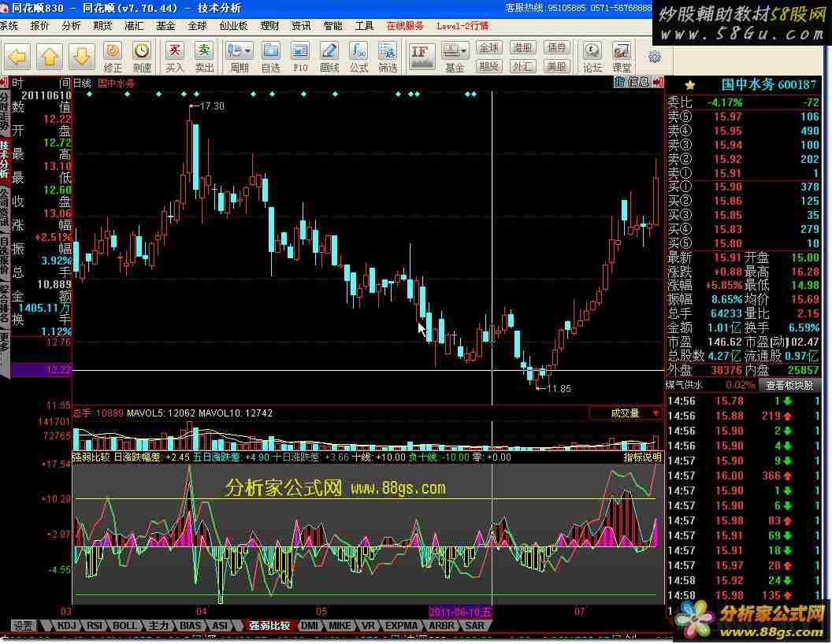Click the 卖出 (sell) icon
The height and width of the screenshot is (644, 832).
click(204, 57)
